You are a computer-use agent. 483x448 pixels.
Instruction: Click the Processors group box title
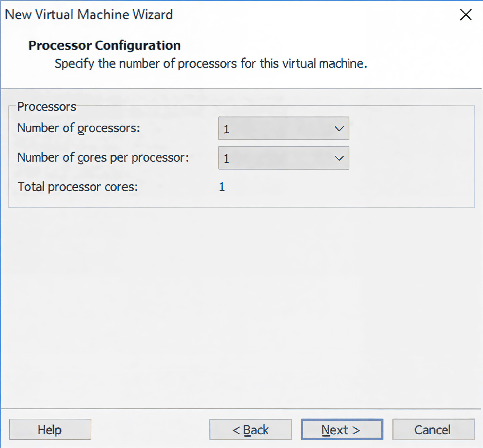(x=47, y=107)
